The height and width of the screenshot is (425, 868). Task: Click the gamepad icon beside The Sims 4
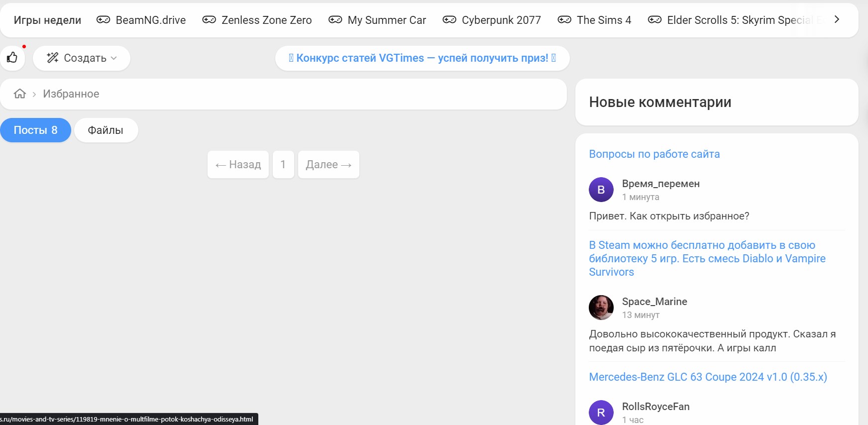point(564,20)
